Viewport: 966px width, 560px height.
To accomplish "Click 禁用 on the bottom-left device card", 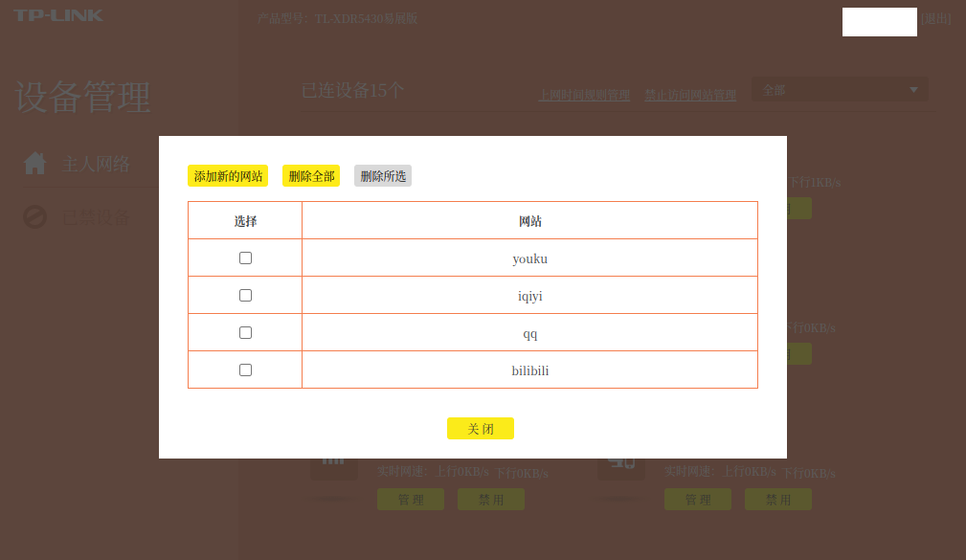I will pyautogui.click(x=491, y=499).
